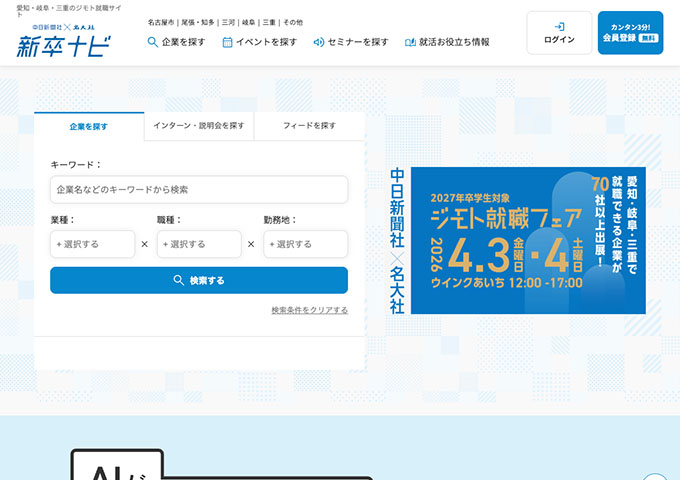Click the 名古屋市 area link
The width and height of the screenshot is (680, 480).
point(161,22)
